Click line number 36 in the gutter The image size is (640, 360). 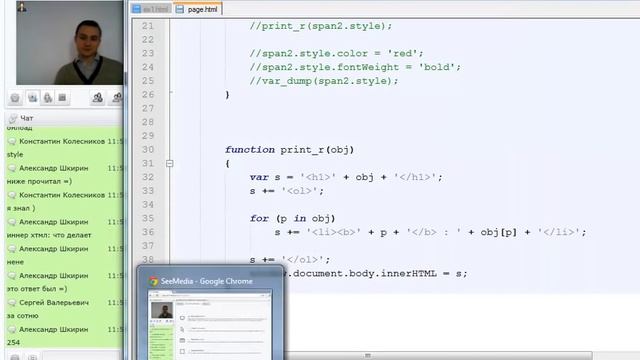[148, 232]
